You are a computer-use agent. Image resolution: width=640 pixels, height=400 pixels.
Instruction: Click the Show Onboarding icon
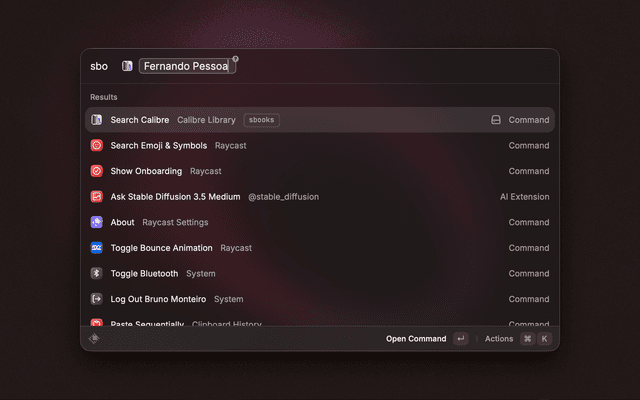pyautogui.click(x=96, y=171)
